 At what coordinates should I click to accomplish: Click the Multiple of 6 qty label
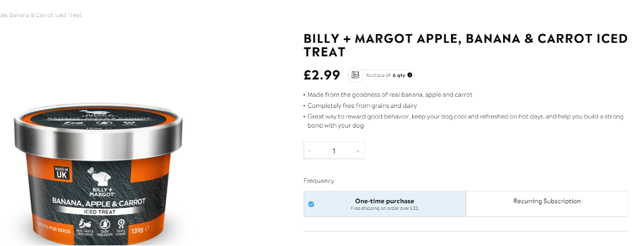pyautogui.click(x=385, y=76)
